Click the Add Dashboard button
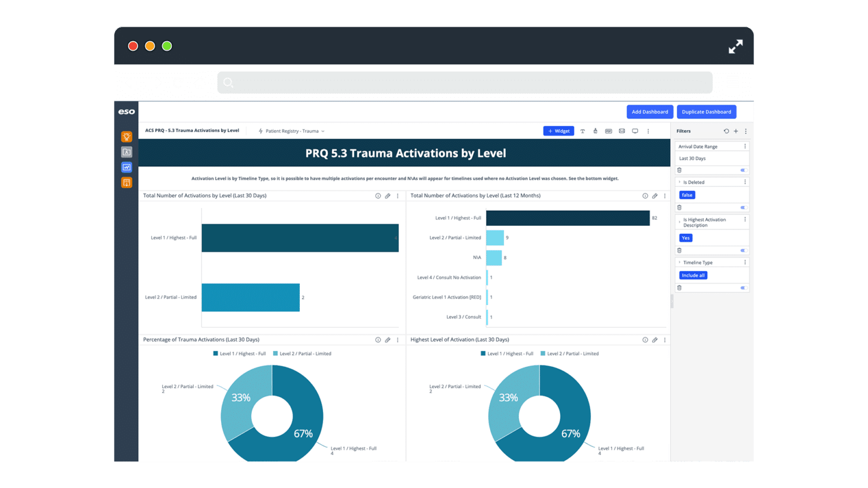 [x=650, y=112]
